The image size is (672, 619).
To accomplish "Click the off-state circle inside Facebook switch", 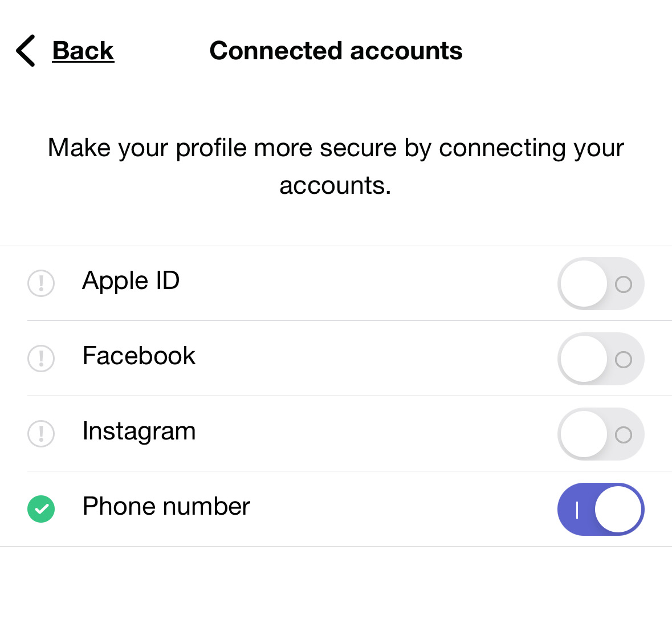I will [x=623, y=360].
